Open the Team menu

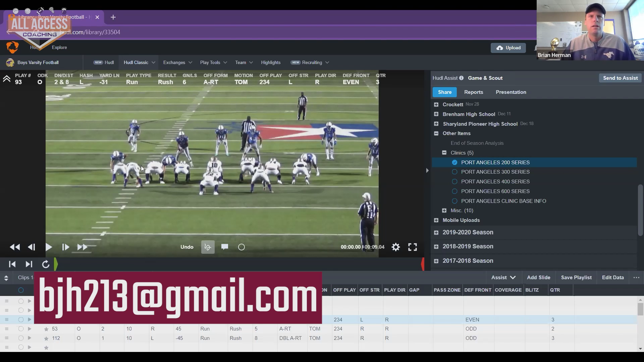244,63
